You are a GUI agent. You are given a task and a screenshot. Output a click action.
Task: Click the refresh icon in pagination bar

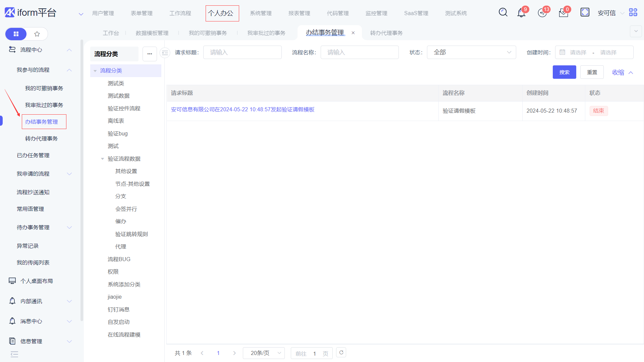(341, 353)
